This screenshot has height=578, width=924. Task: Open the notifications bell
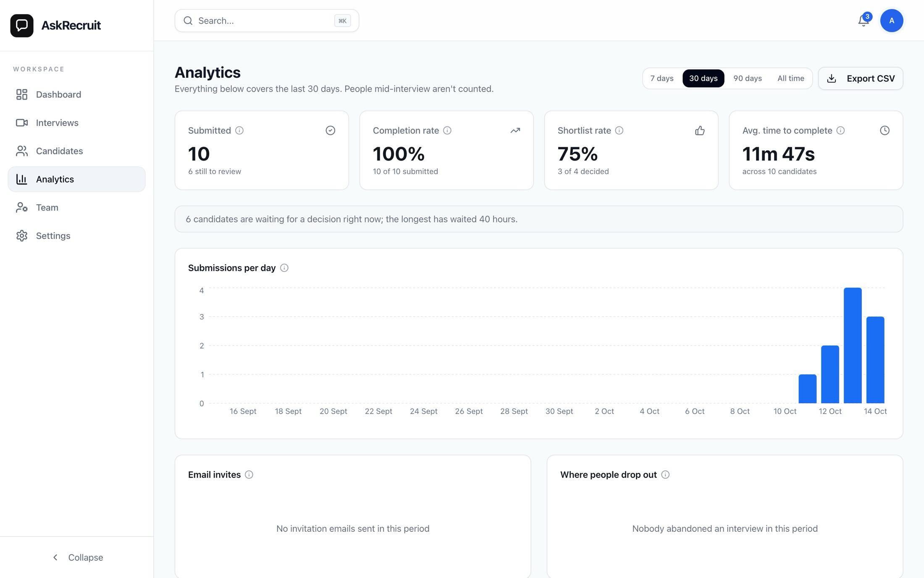click(x=864, y=20)
